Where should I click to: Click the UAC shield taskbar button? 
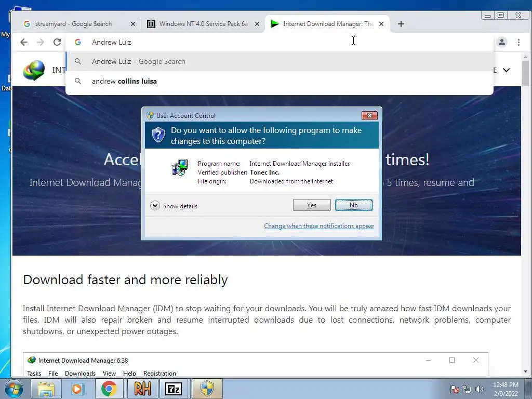(x=207, y=389)
